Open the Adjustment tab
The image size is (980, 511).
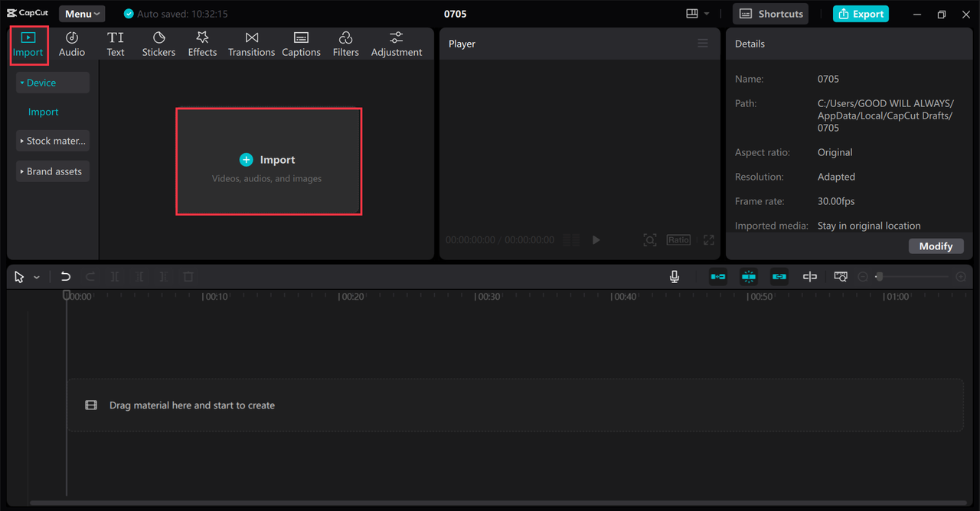[397, 44]
